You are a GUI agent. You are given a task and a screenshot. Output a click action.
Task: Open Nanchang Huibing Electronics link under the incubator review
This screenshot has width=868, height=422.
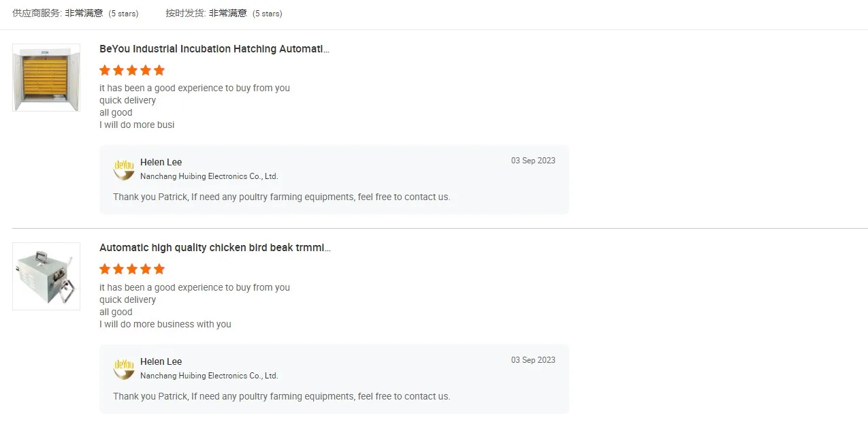209,176
